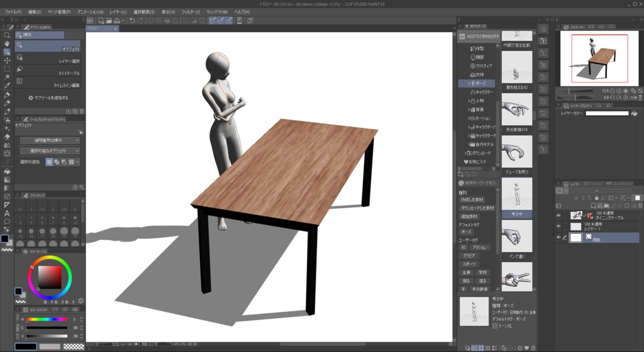Toggle visibility of ダイニングテーブル layer
Image resolution: width=644 pixels, height=352 pixels.
coord(558,215)
